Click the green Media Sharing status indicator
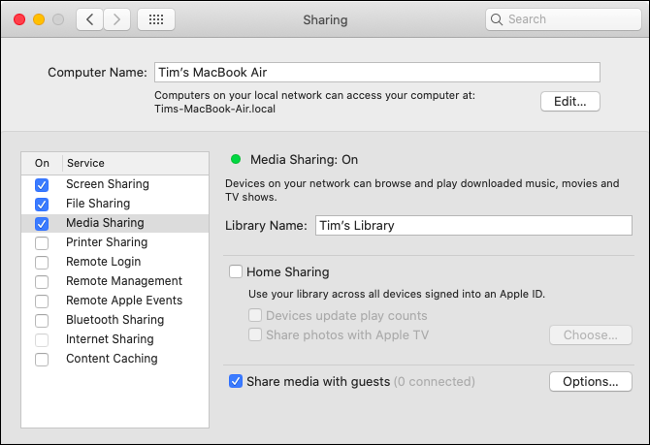Viewport: 650px width, 445px height. point(236,159)
